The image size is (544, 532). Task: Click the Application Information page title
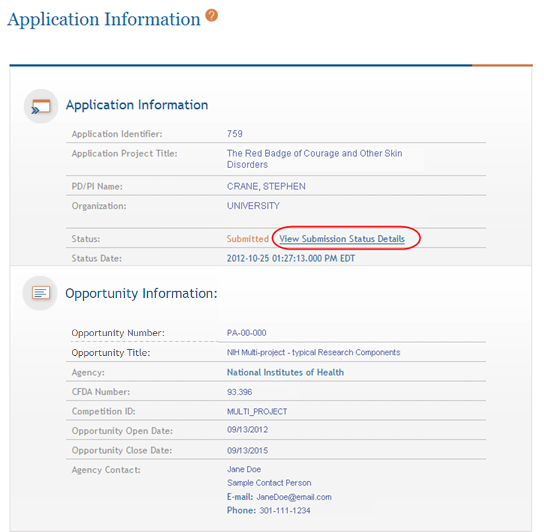(104, 19)
